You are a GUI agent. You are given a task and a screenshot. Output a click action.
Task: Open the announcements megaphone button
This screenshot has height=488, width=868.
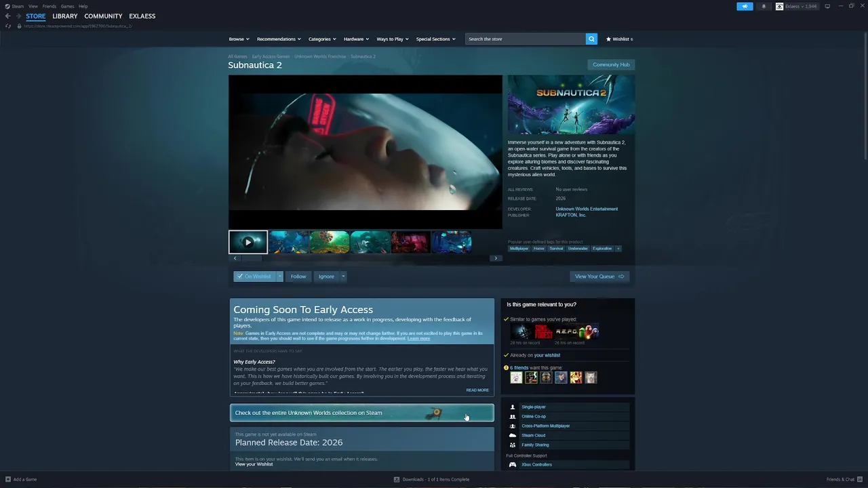tap(745, 6)
